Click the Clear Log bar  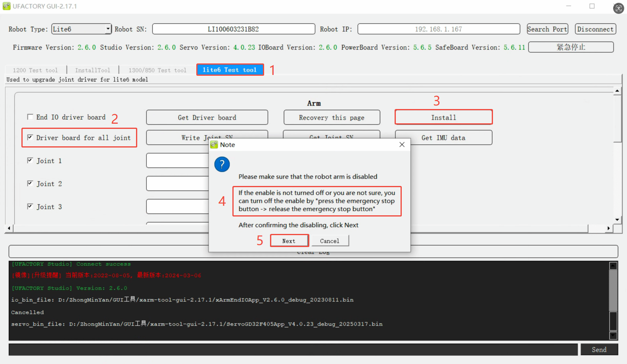coord(313,251)
